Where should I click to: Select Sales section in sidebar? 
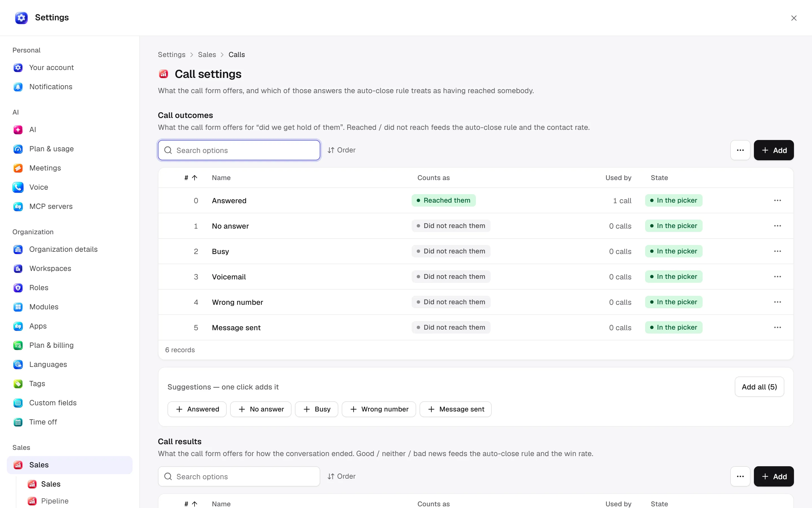pyautogui.click(x=69, y=465)
